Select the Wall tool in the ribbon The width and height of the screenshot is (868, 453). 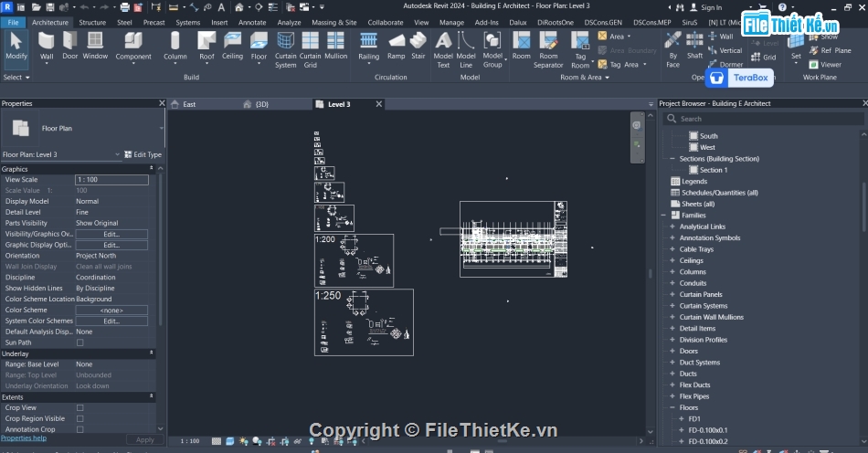coord(47,47)
